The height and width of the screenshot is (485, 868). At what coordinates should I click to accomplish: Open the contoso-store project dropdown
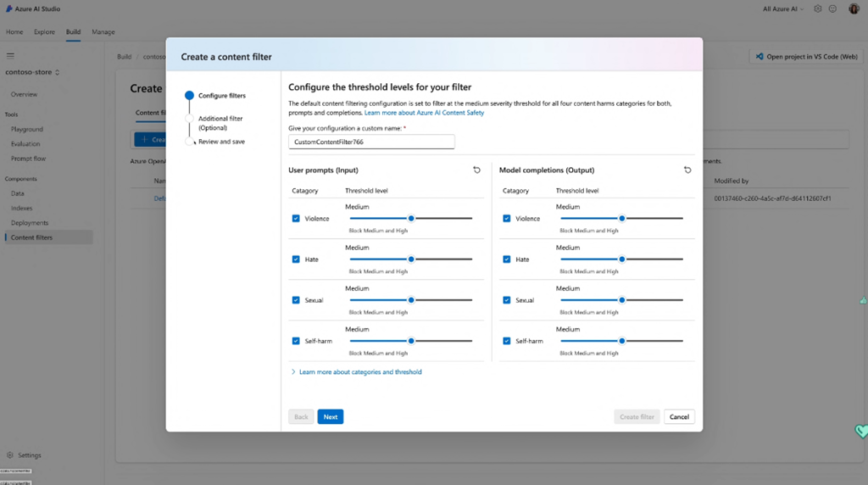tap(34, 72)
